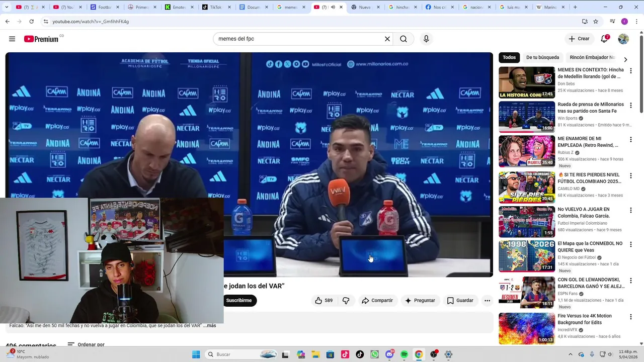Clear the search box text
Screen dimensions: 644x362
[387, 39]
